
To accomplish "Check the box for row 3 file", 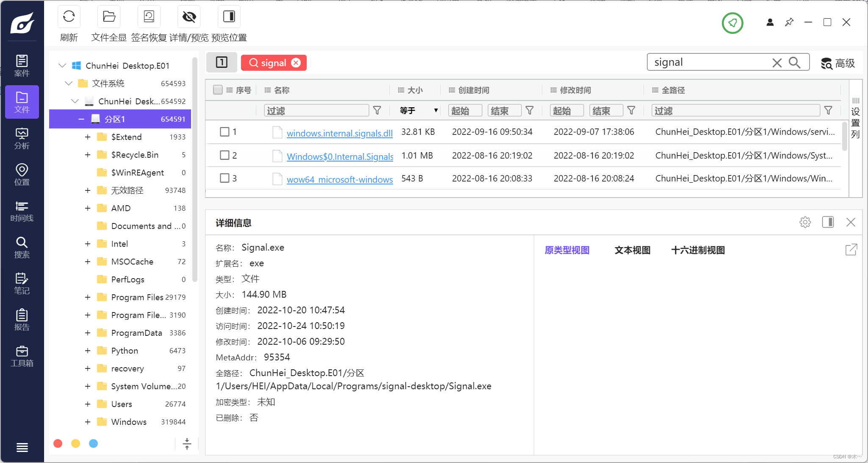I will 225,178.
